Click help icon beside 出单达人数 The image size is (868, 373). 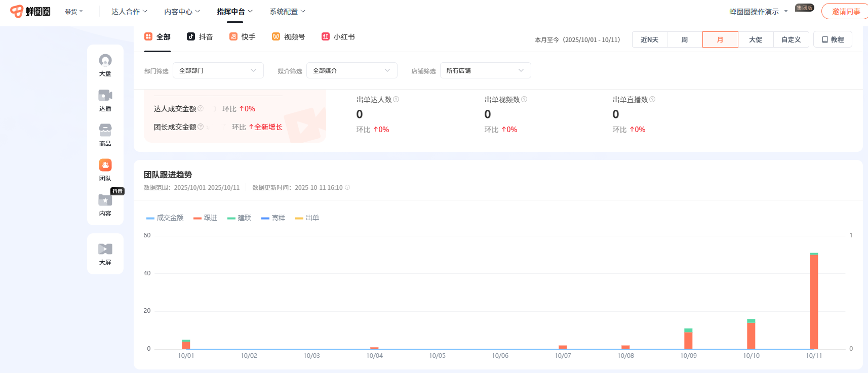tap(397, 100)
